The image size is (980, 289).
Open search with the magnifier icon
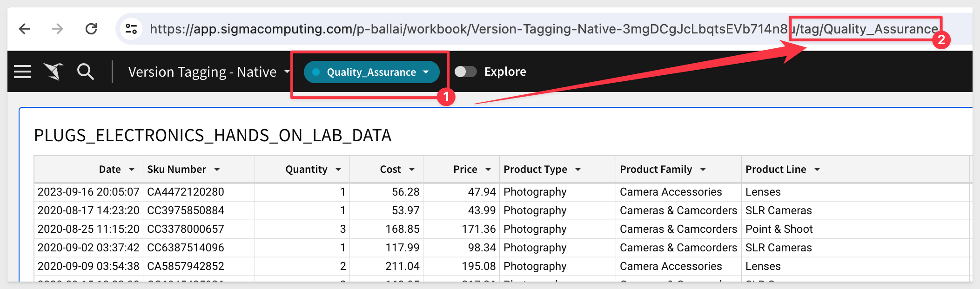tap(85, 72)
